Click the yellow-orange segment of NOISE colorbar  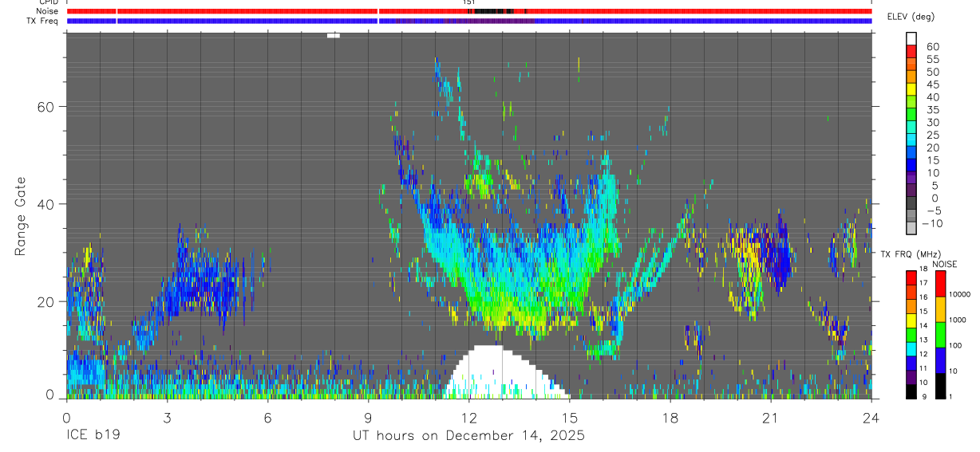coord(941,310)
